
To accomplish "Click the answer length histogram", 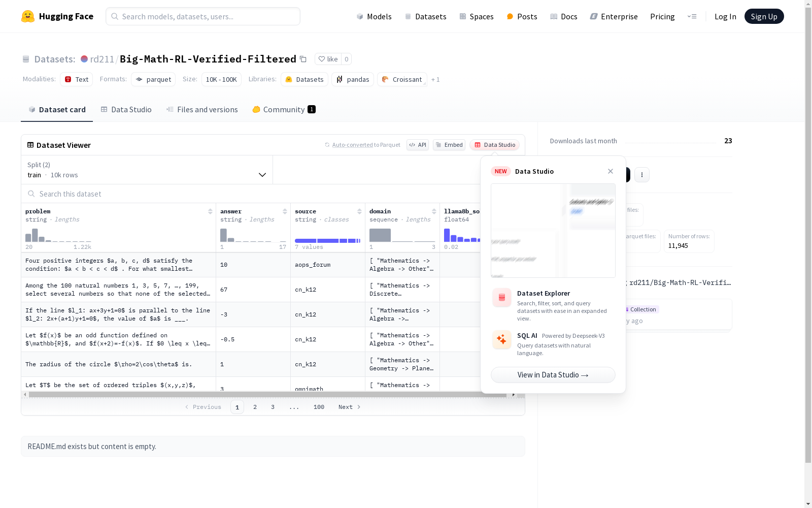I will 253,235.
